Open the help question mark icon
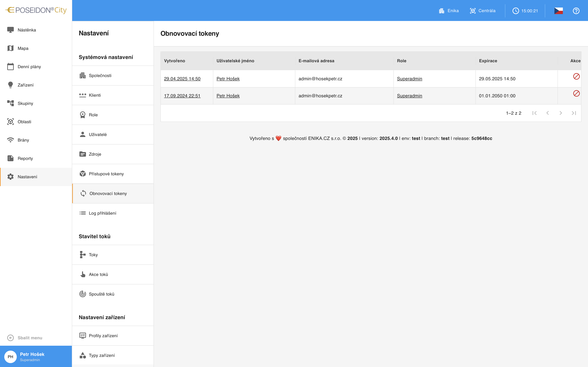588x367 pixels. point(576,11)
